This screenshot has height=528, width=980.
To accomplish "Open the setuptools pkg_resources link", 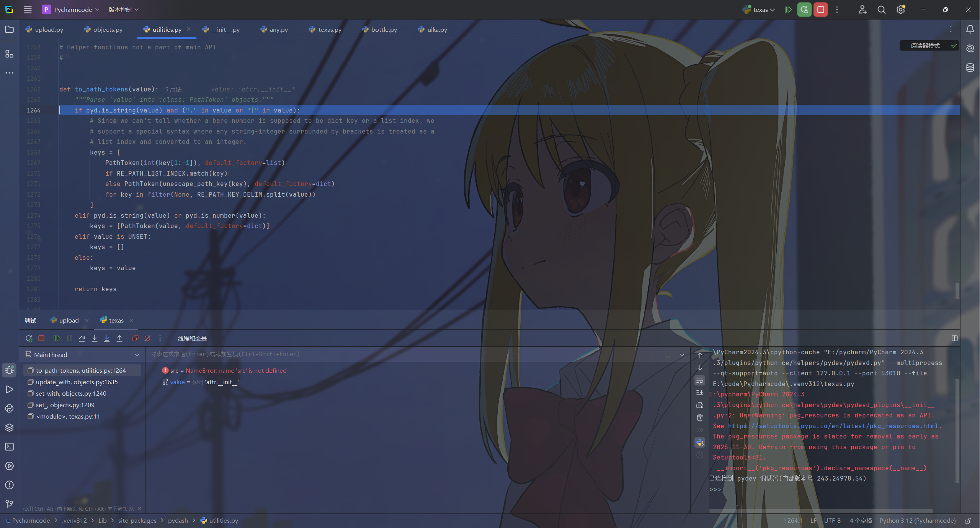I will (x=833, y=426).
